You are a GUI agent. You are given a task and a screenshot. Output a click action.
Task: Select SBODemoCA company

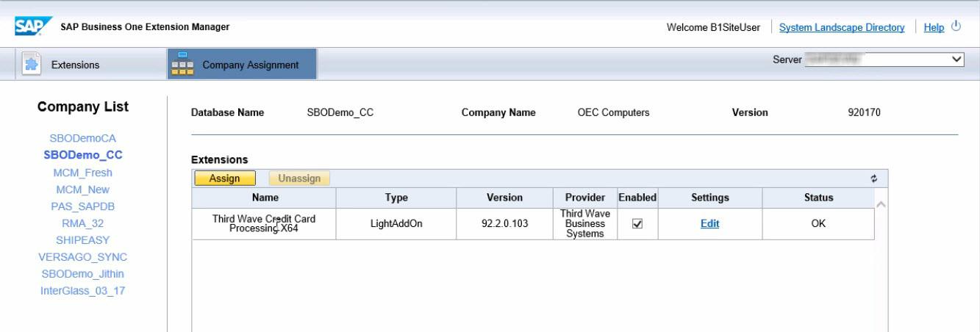pyautogui.click(x=83, y=138)
